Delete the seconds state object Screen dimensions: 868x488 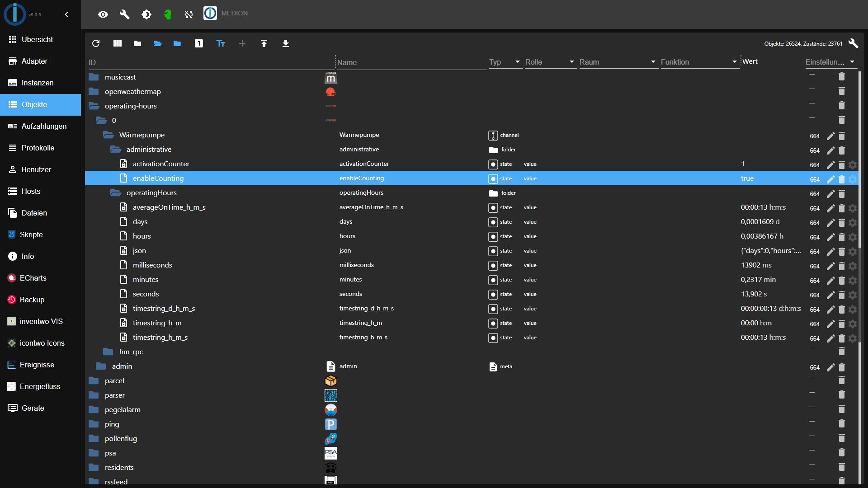click(x=842, y=295)
